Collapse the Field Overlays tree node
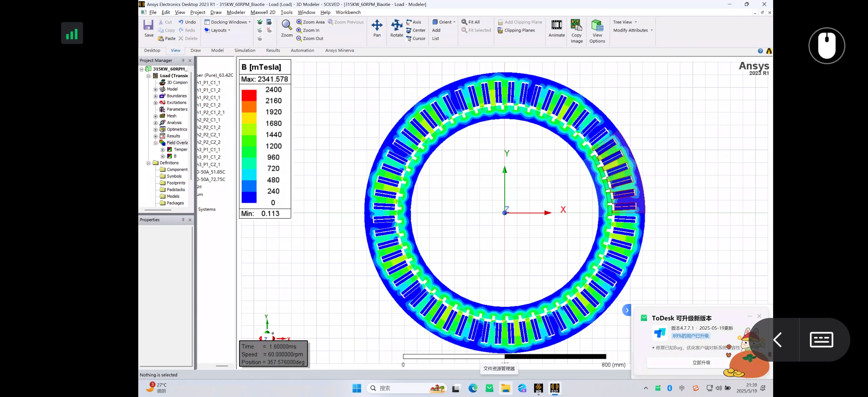Screen dimensions: 868x397 tap(155, 143)
